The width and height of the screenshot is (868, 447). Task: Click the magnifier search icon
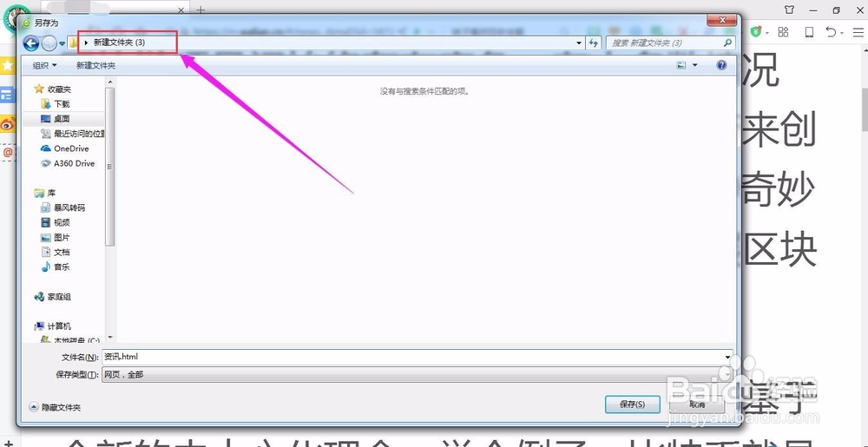click(727, 43)
